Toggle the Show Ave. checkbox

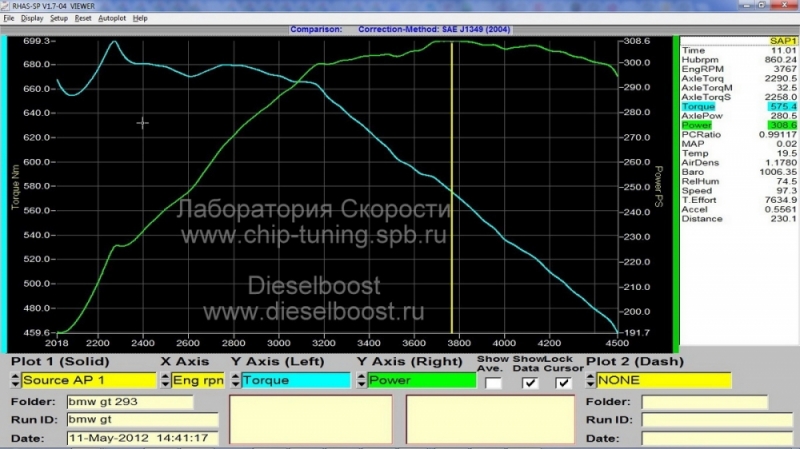pos(493,382)
